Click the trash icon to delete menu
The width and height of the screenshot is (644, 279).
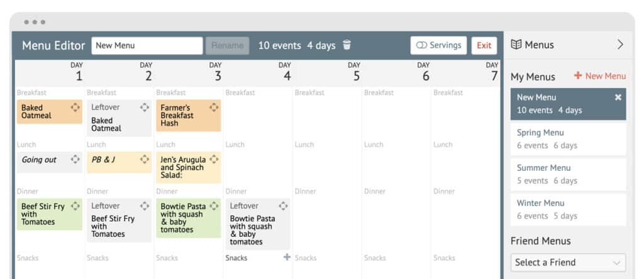347,45
